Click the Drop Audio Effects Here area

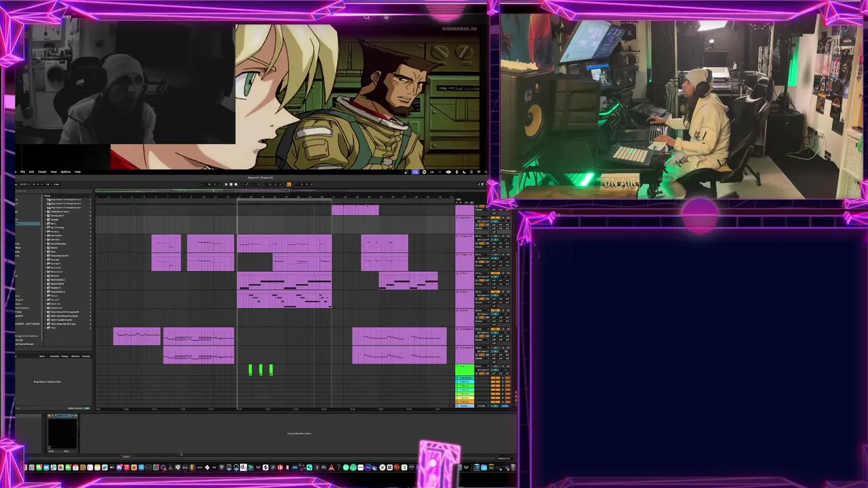299,433
